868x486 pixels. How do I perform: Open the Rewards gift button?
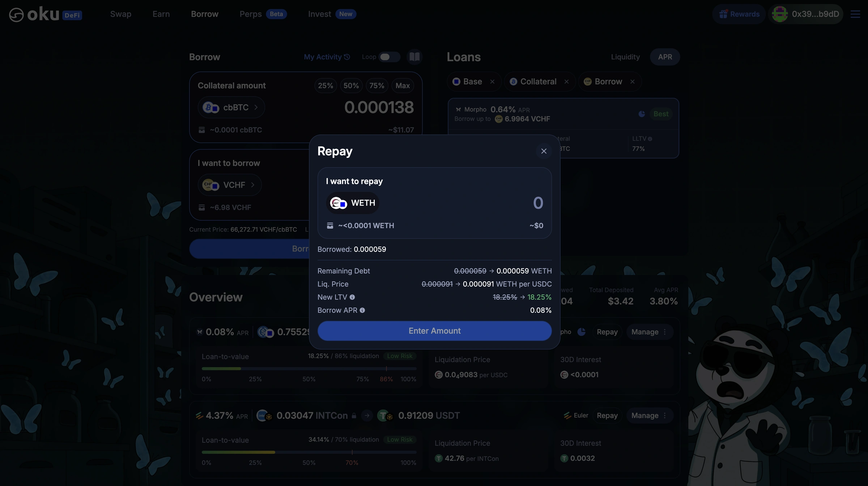739,14
